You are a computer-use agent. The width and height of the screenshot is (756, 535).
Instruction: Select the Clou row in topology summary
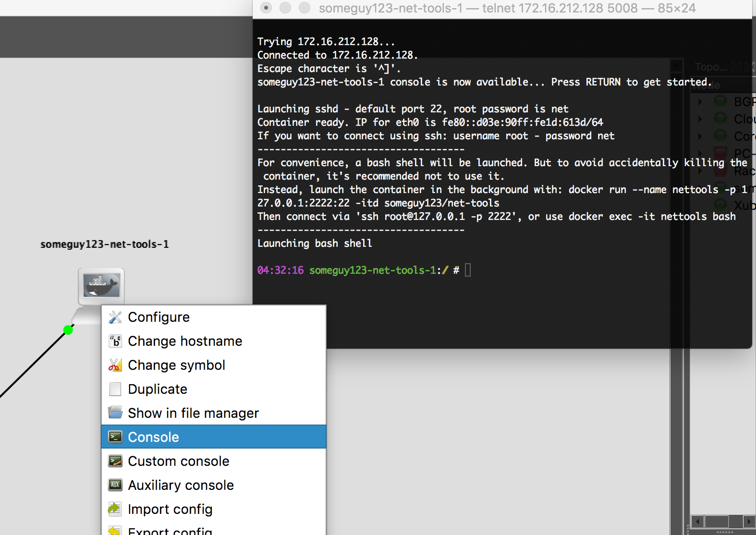point(723,119)
